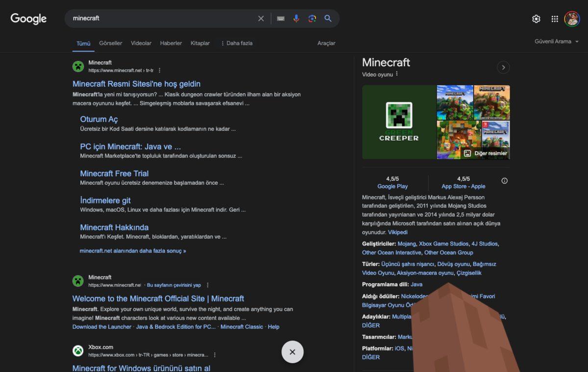Switch to the Haberler tab

click(x=171, y=43)
